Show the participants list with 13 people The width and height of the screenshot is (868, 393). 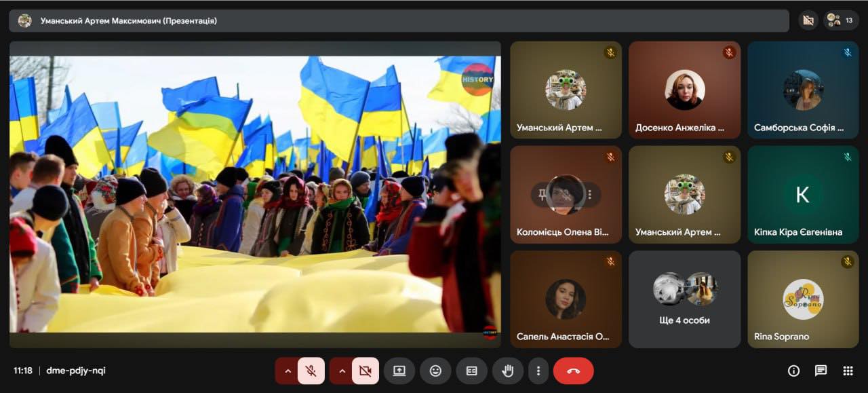(841, 20)
